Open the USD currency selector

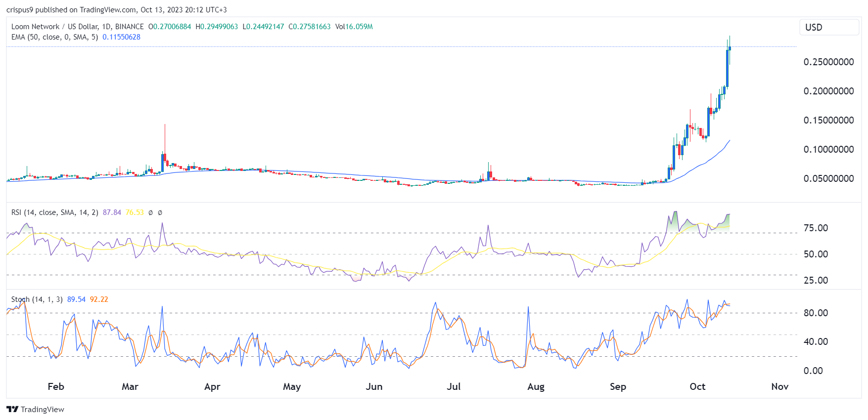[x=829, y=27]
